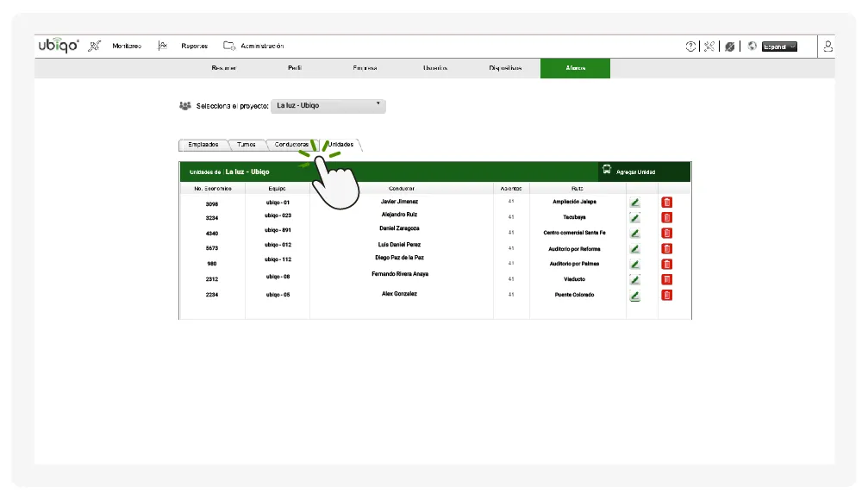Click equipment cell ubiqo - 023
This screenshot has width=868, height=499.
(x=278, y=215)
